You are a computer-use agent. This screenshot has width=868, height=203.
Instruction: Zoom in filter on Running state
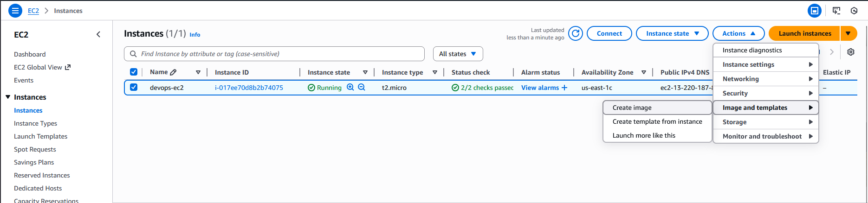coord(350,87)
